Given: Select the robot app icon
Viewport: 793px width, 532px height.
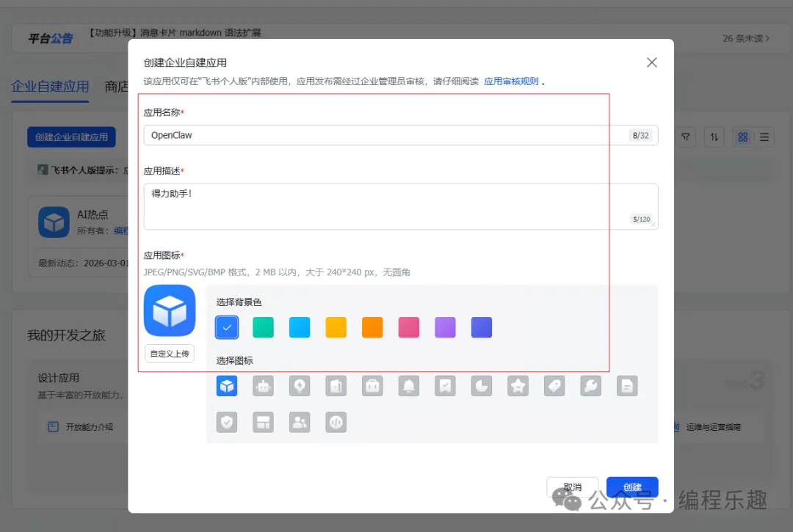Looking at the screenshot, I should [263, 385].
